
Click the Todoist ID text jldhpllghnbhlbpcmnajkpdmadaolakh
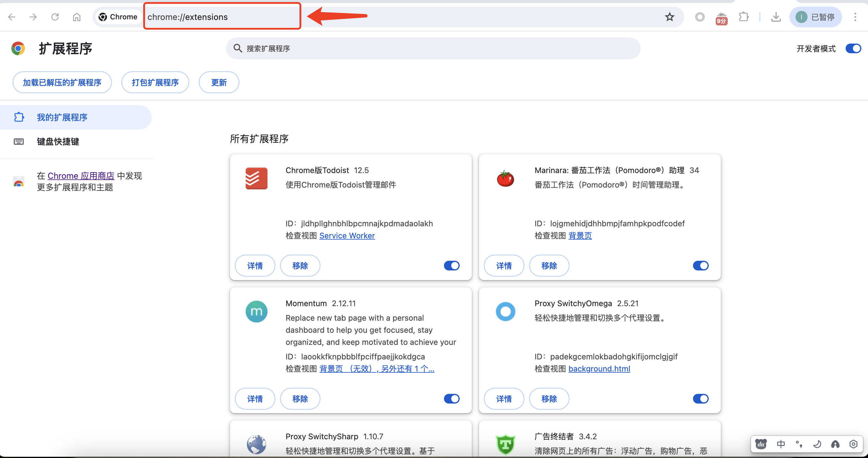(x=367, y=224)
